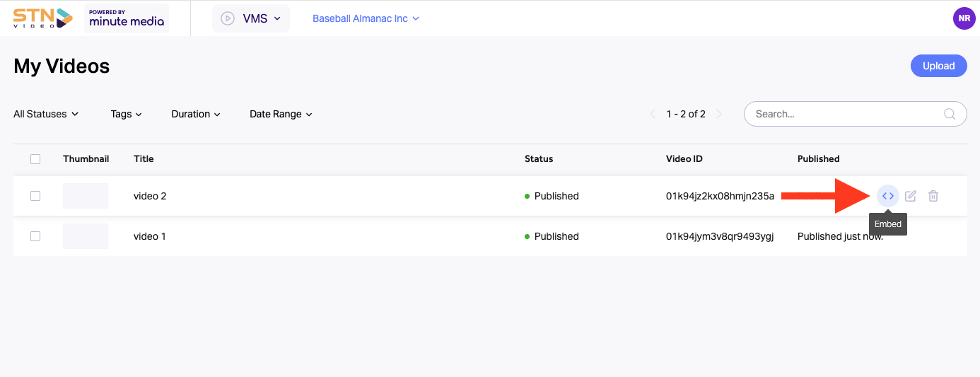Image resolution: width=980 pixels, height=377 pixels.
Task: Click the Published column header
Action: (x=819, y=159)
